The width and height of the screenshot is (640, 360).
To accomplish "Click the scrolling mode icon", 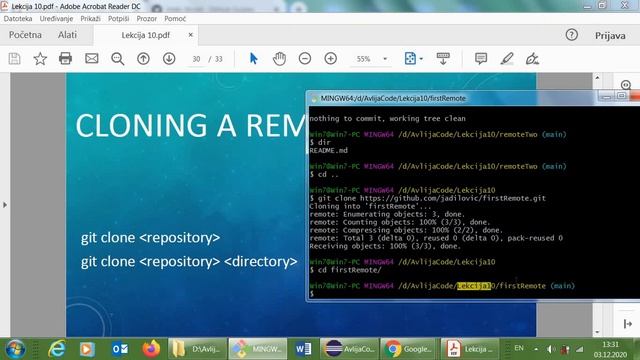I will (443, 59).
